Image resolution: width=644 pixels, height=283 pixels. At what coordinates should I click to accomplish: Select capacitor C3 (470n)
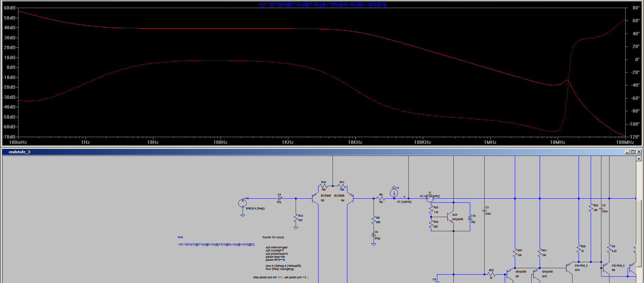[484, 211]
